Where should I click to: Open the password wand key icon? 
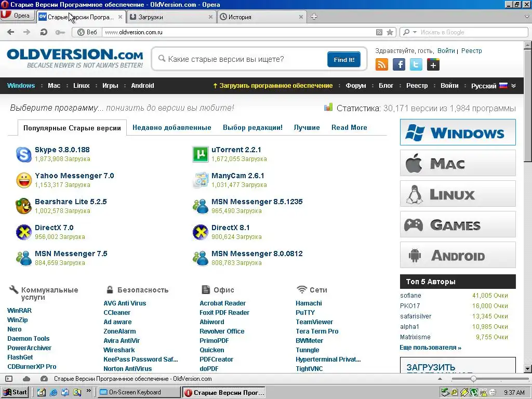point(60,32)
